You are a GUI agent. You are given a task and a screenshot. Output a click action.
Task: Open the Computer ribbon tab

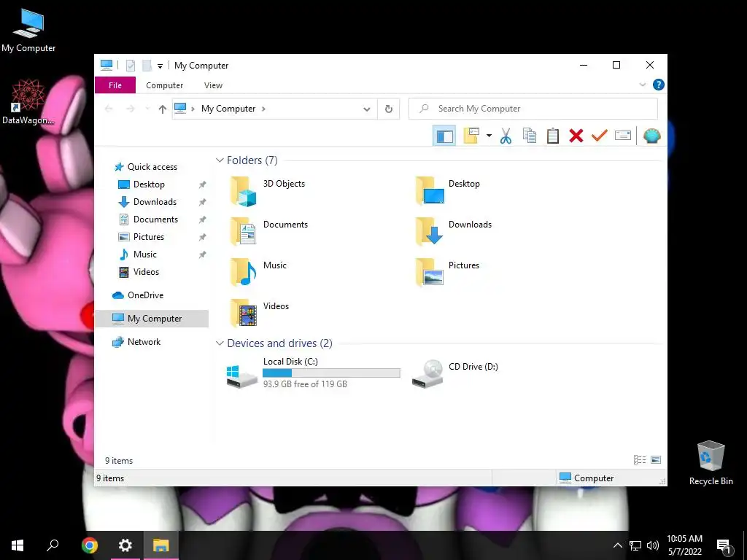click(164, 85)
